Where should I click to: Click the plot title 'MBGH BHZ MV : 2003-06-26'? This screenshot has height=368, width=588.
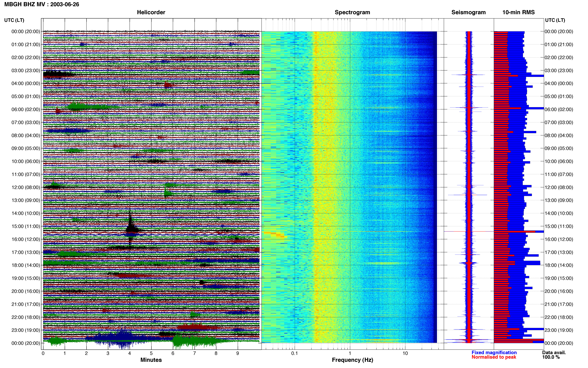click(x=42, y=4)
